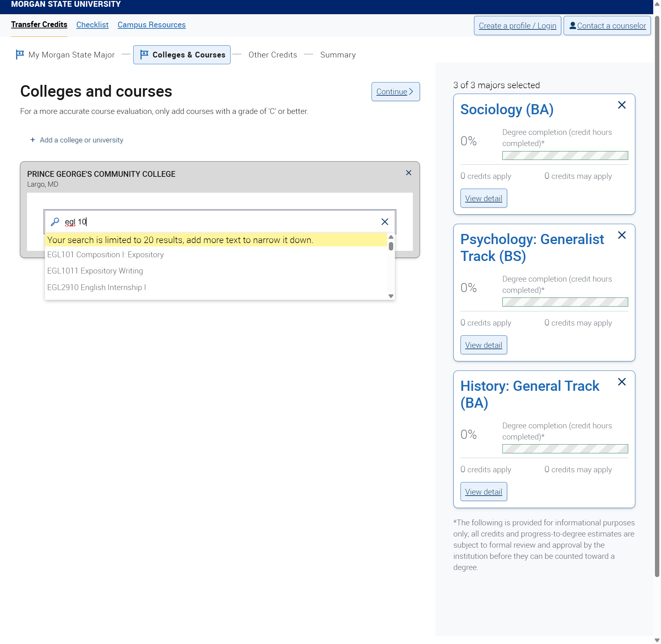Click Psychology degree completion progress bar
Image resolution: width=661 pixels, height=644 pixels.
(565, 302)
